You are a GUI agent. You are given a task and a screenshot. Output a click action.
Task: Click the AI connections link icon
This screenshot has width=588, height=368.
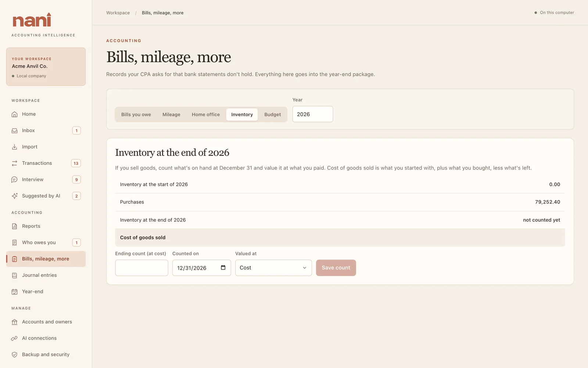click(14, 338)
